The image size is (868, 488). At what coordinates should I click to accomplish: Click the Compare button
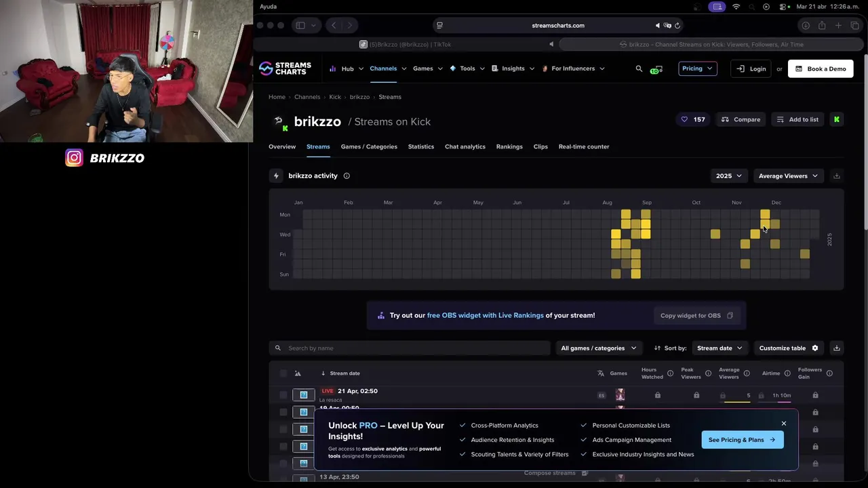(741, 119)
